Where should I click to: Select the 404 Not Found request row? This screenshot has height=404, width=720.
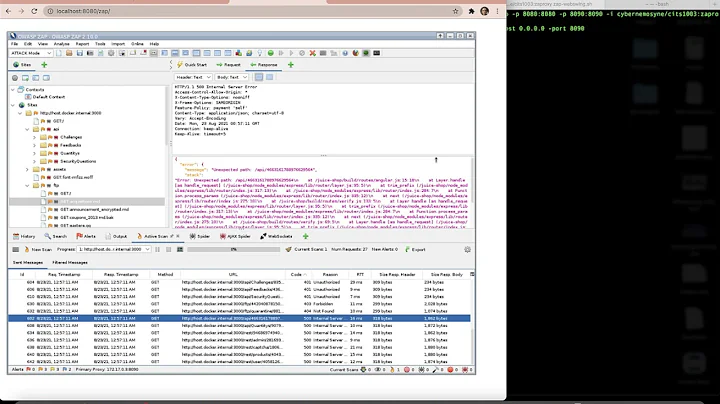point(239,311)
